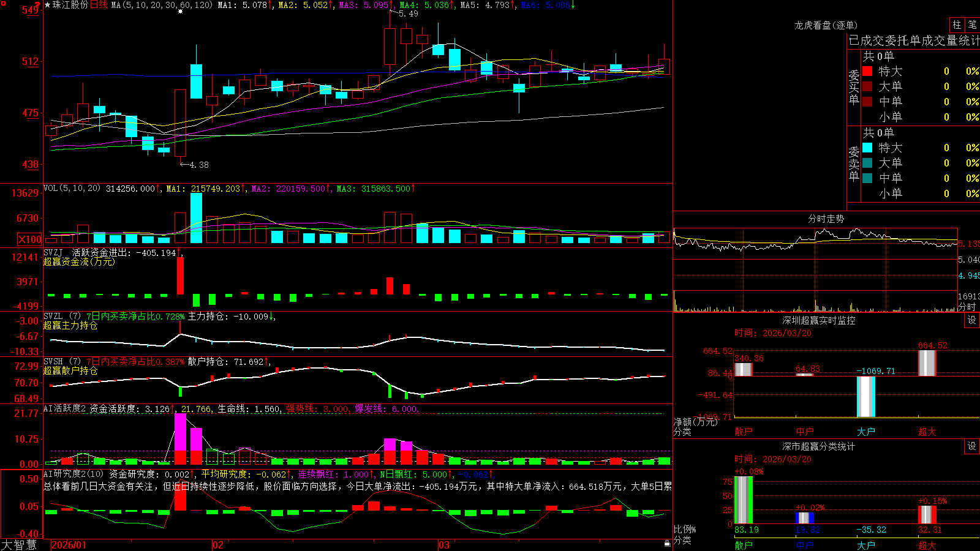Click the dark red 中单 buy swatch
980x551 pixels.
pyautogui.click(x=867, y=102)
